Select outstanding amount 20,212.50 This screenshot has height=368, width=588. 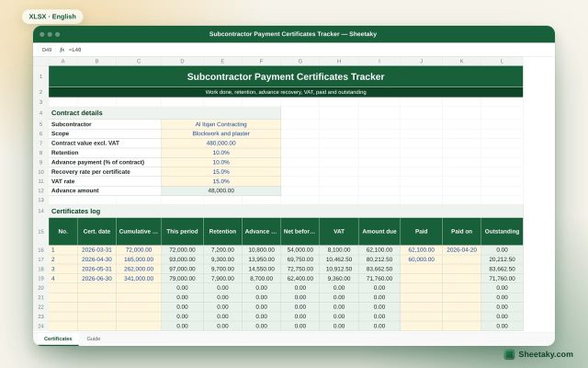click(502, 259)
